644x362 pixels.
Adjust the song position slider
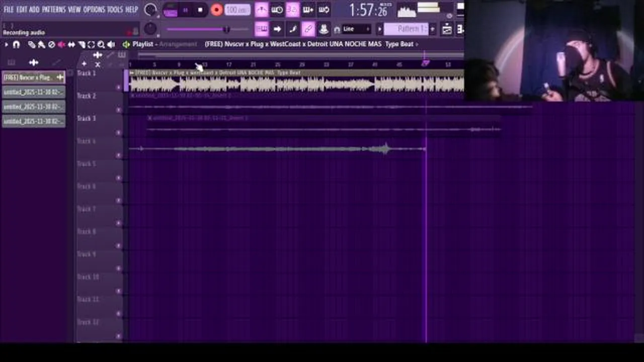pyautogui.click(x=208, y=30)
